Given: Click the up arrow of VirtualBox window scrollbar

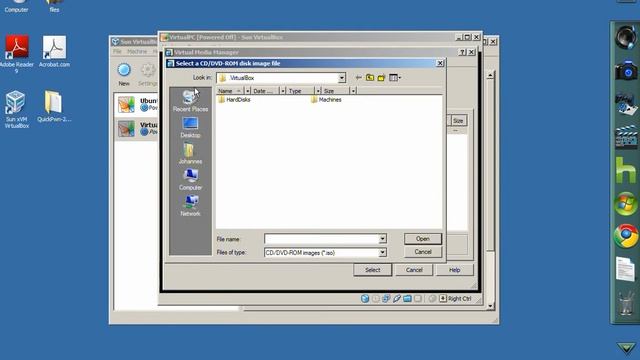Looking at the screenshot, I should (x=491, y=76).
